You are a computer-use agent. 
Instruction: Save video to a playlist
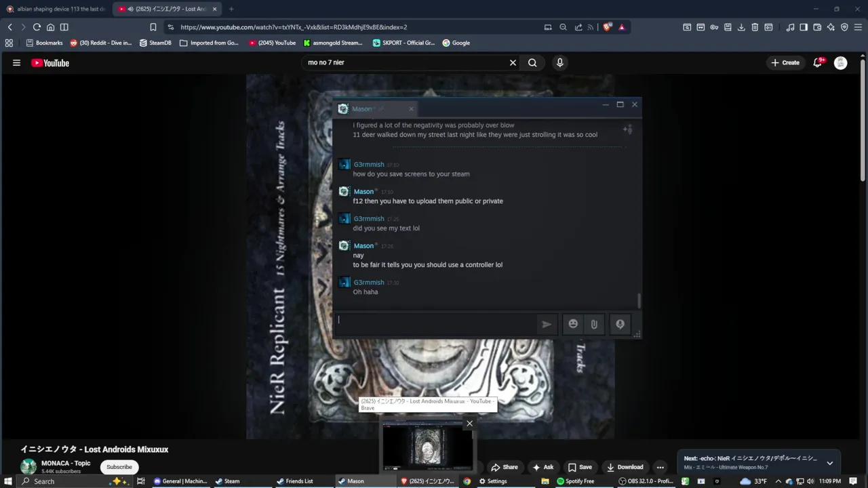[x=580, y=467]
